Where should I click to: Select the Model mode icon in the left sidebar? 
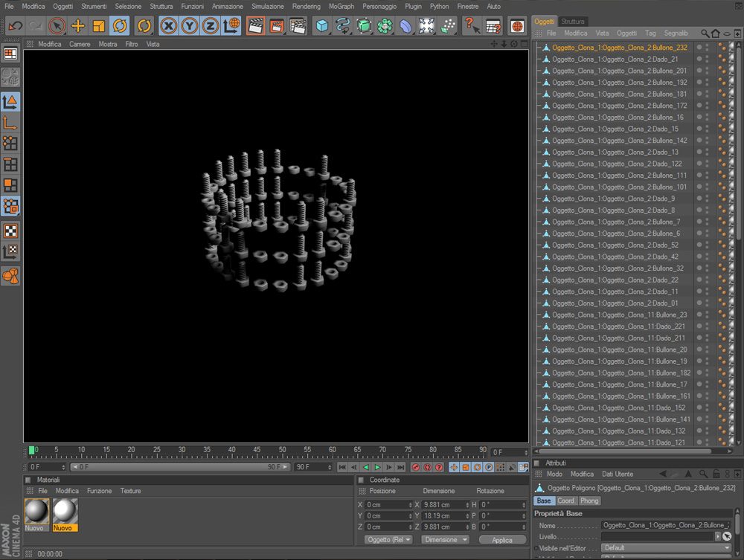pos(10,101)
